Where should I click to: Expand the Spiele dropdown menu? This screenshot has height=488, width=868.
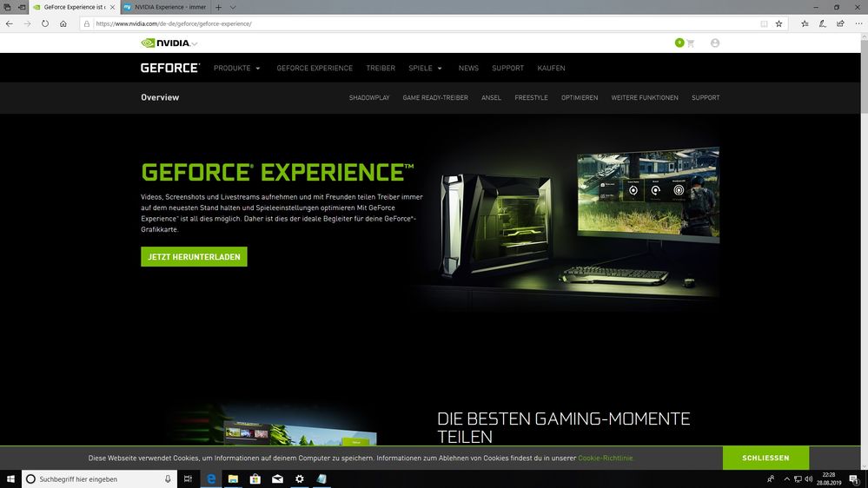click(x=425, y=68)
